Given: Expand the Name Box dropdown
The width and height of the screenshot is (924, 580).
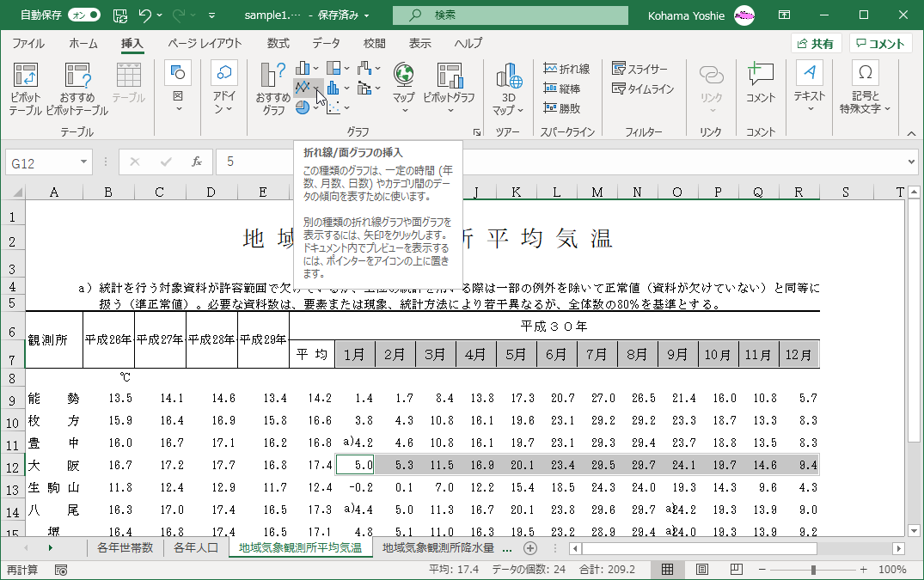Looking at the screenshot, I should pos(84,162).
